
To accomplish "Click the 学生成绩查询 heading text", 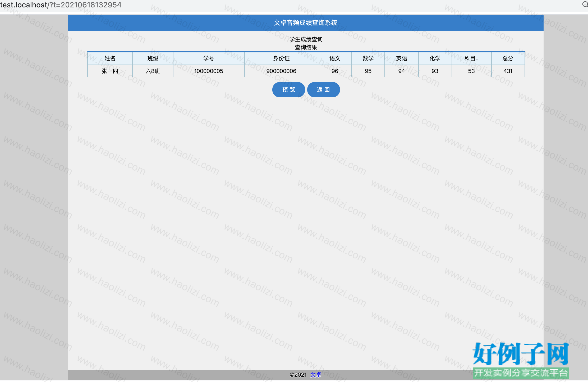I will (306, 39).
